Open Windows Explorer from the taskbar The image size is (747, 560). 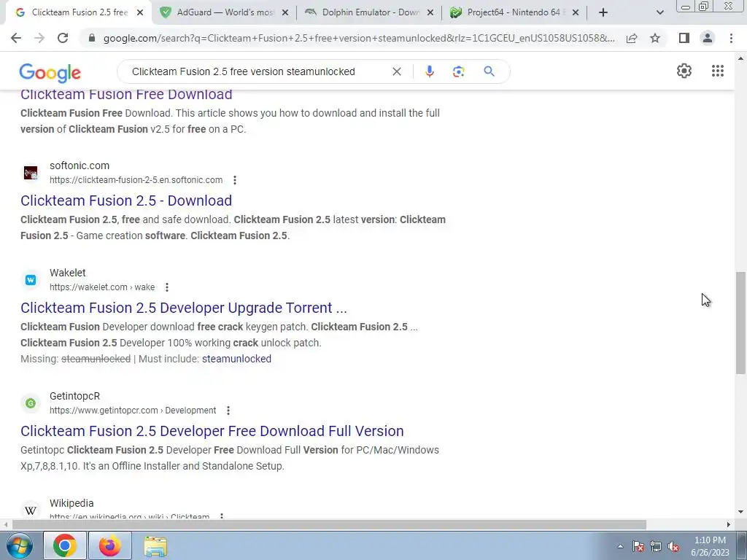tap(155, 545)
